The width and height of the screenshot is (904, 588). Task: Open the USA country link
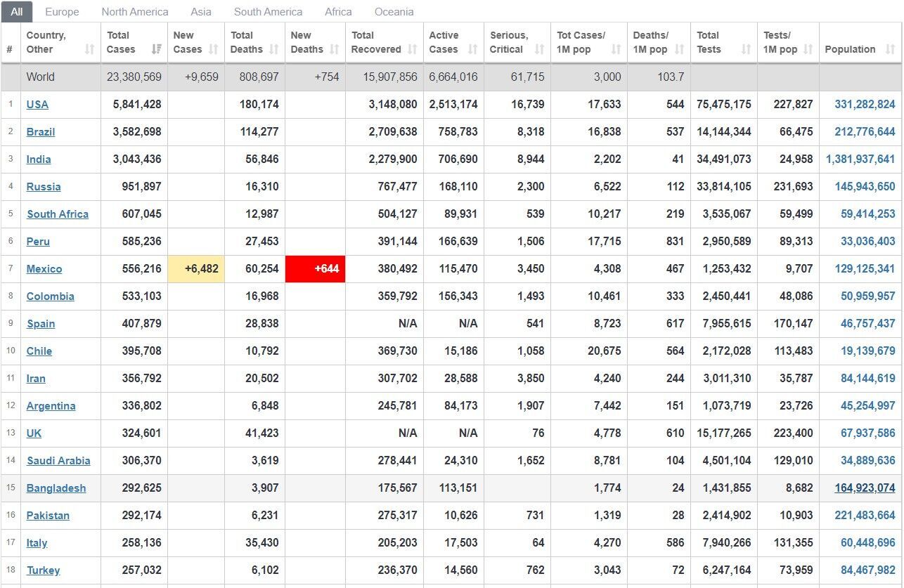click(37, 105)
